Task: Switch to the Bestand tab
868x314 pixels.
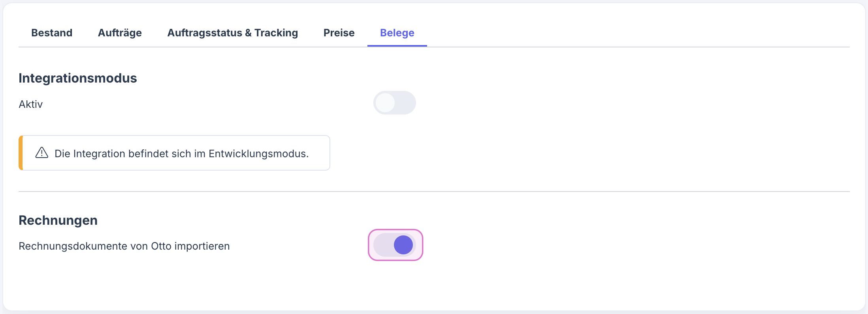Action: coord(52,33)
